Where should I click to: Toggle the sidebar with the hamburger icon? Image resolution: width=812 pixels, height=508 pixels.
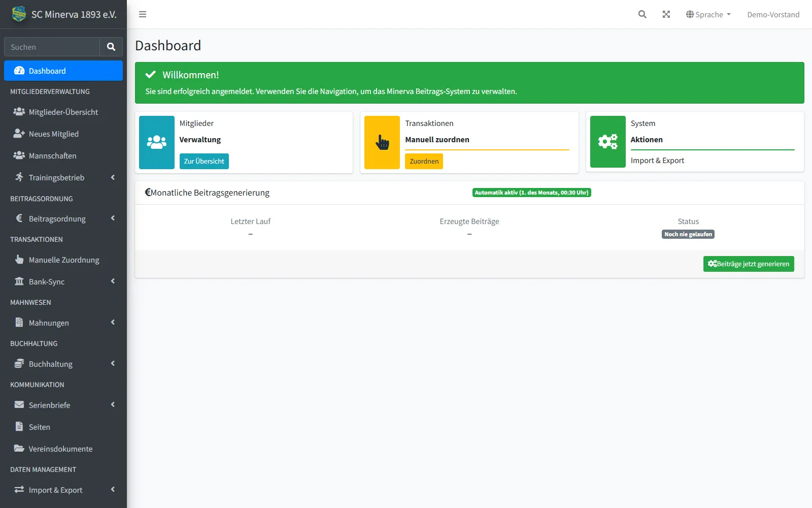click(x=143, y=14)
